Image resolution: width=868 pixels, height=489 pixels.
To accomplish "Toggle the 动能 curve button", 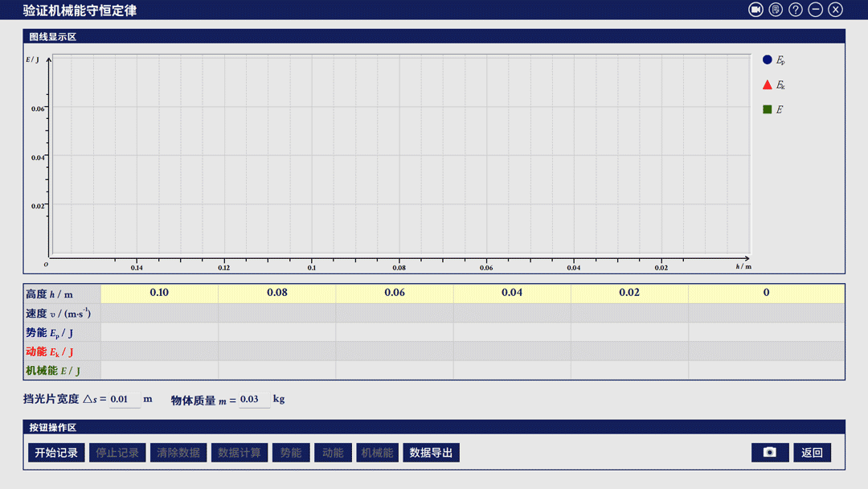I will pos(333,453).
